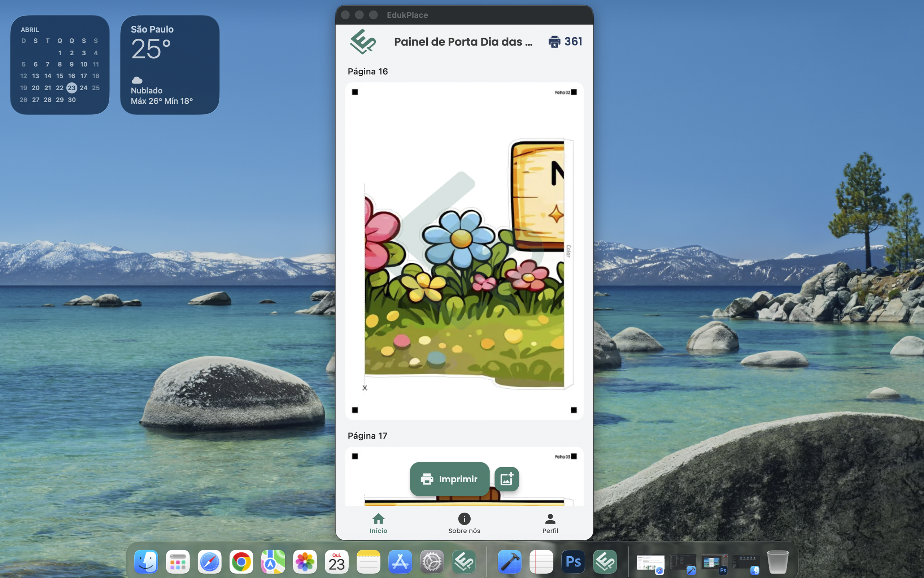Screen dimensions: 924x578
Task: Open TextEdit from the dock
Action: (x=541, y=561)
